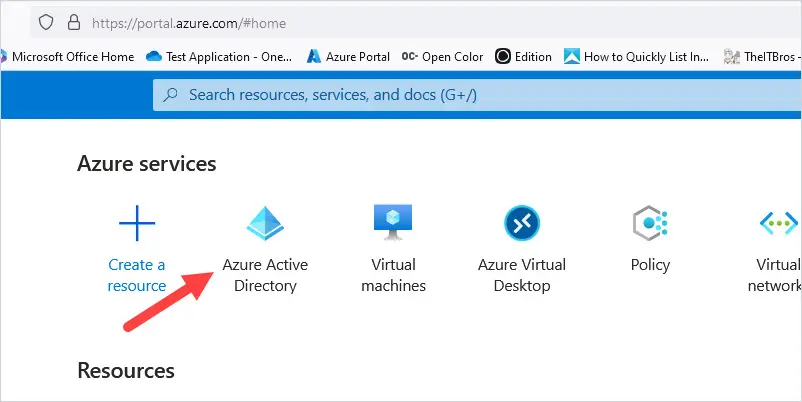Focus the Search resources, services, and docs box
802x402 pixels.
[x=477, y=95]
